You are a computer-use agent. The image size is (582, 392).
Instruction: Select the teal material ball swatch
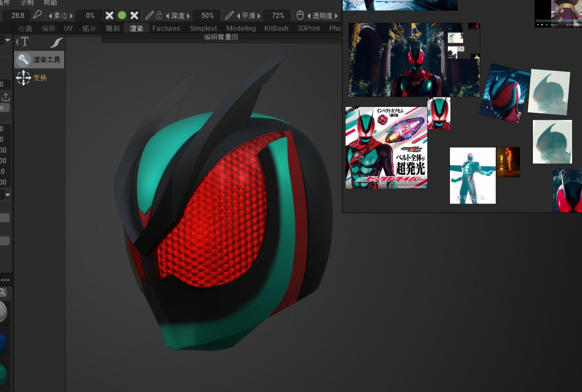click(3, 374)
